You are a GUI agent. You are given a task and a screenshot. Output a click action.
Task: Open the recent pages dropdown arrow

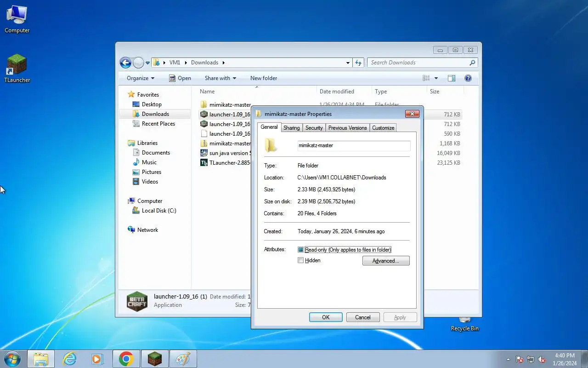tap(148, 63)
